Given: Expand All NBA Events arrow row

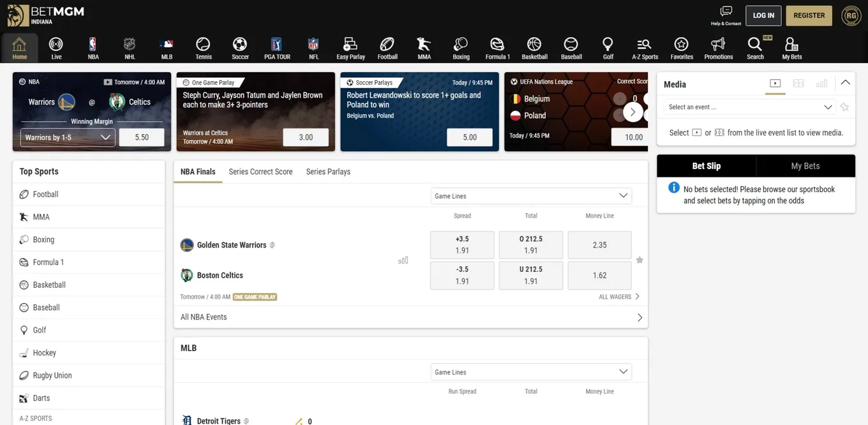Looking at the screenshot, I should (x=411, y=317).
